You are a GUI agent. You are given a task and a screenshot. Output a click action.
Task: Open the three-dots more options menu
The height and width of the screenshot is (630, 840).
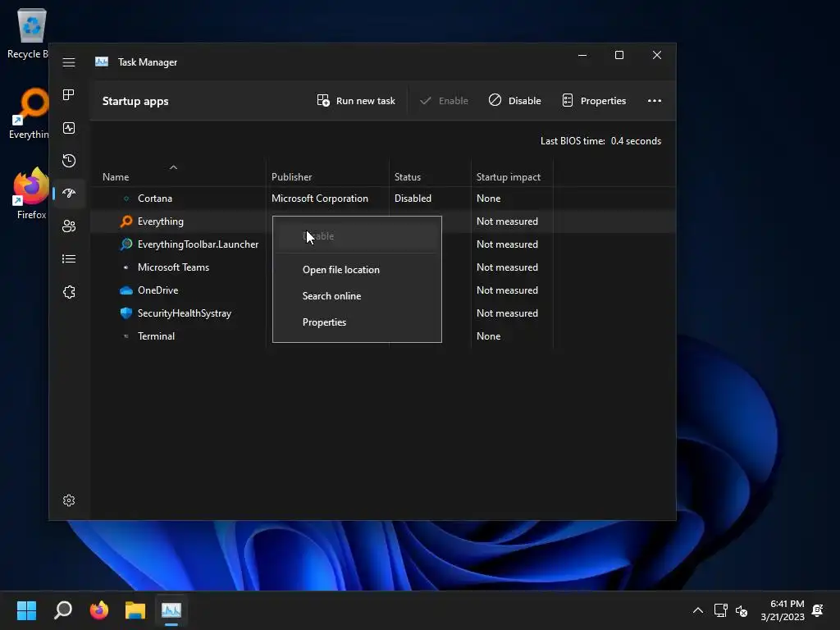[x=654, y=101]
